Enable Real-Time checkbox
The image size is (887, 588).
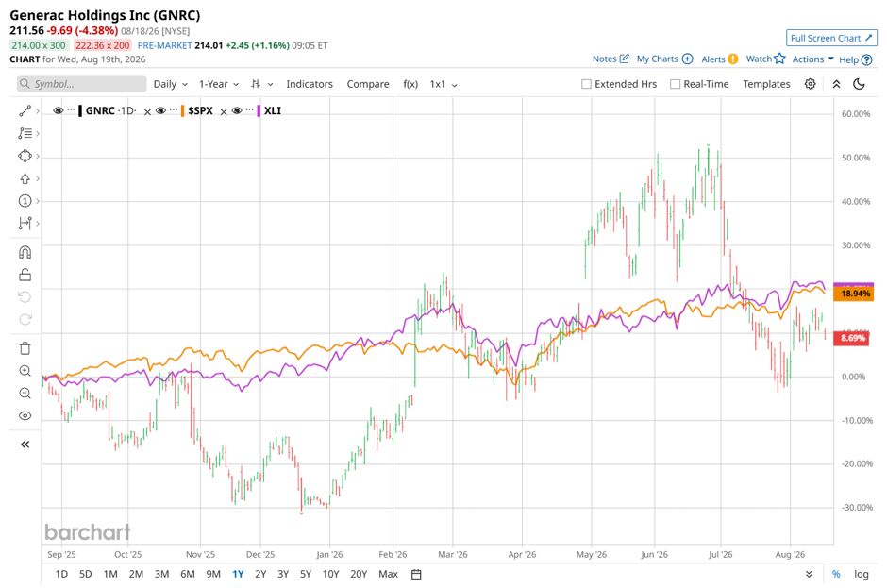[x=675, y=84]
